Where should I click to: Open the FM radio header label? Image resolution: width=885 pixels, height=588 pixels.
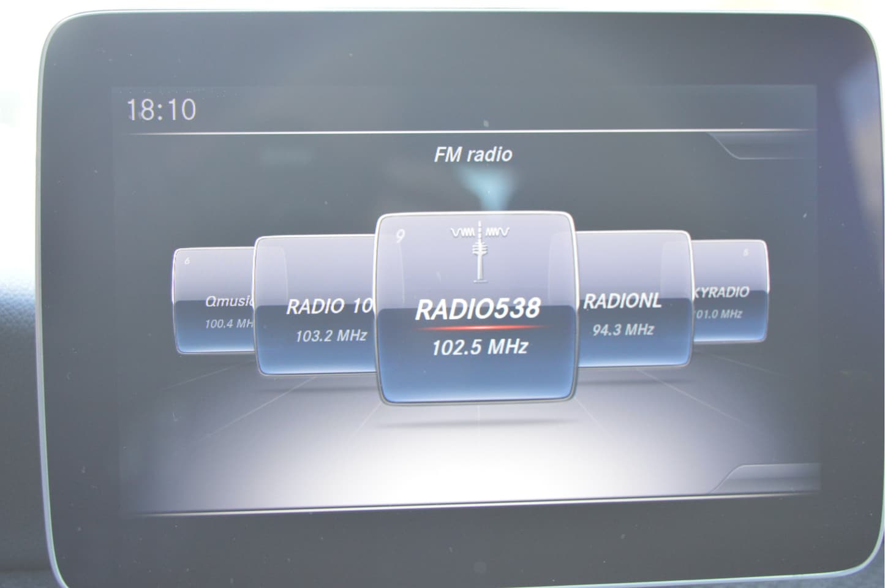pyautogui.click(x=473, y=154)
